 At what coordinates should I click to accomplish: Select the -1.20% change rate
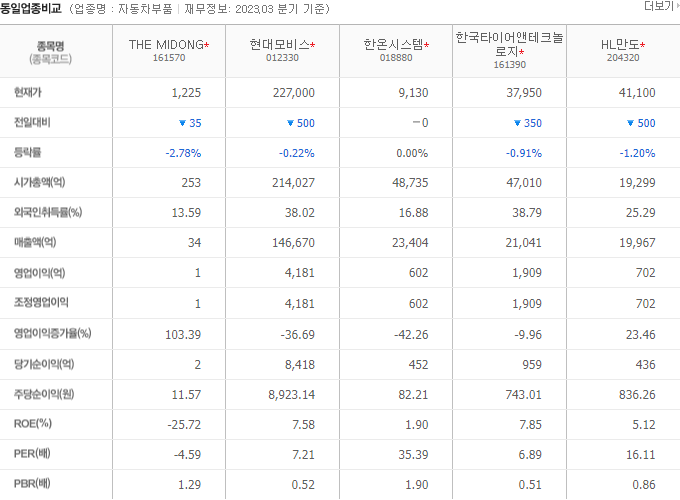637,153
